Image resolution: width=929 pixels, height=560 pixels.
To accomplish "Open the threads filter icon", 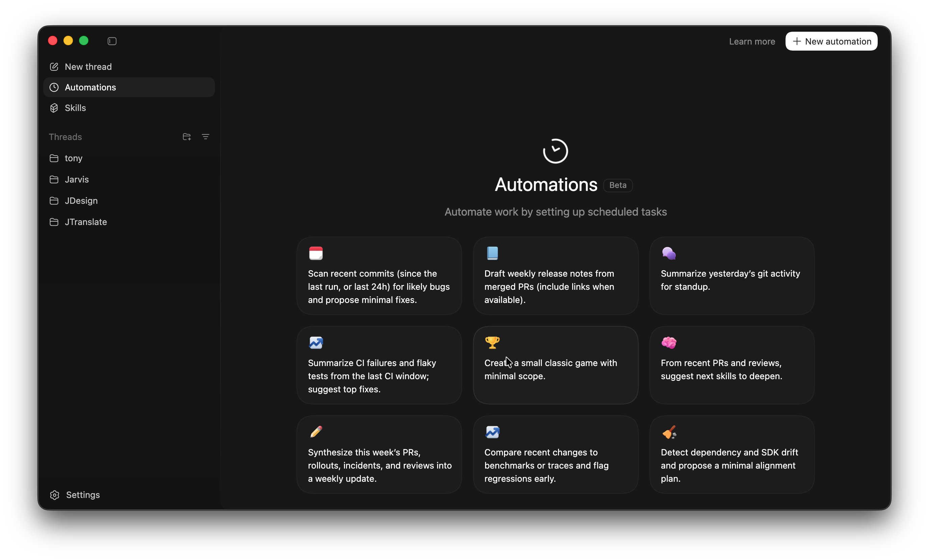I will (206, 137).
